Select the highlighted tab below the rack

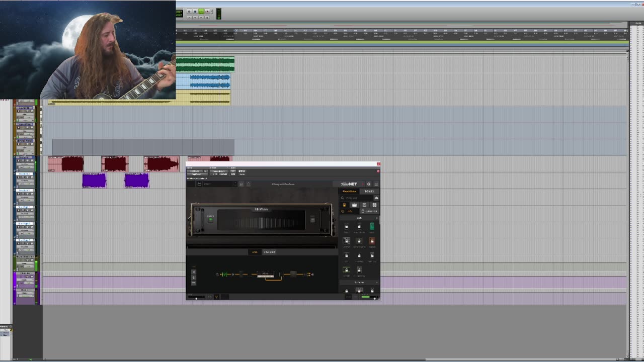coord(255,252)
